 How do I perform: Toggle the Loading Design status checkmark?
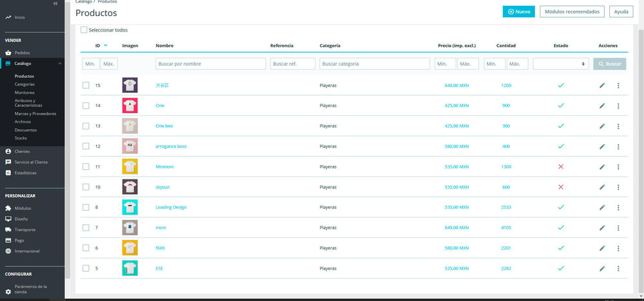[x=561, y=207]
